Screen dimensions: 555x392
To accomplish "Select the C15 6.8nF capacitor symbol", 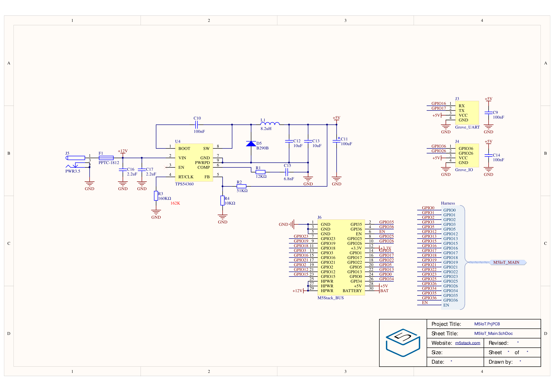I will [287, 172].
